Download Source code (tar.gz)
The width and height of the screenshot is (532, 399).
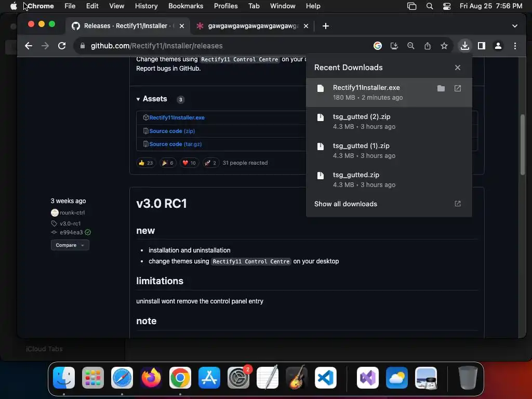point(176,144)
